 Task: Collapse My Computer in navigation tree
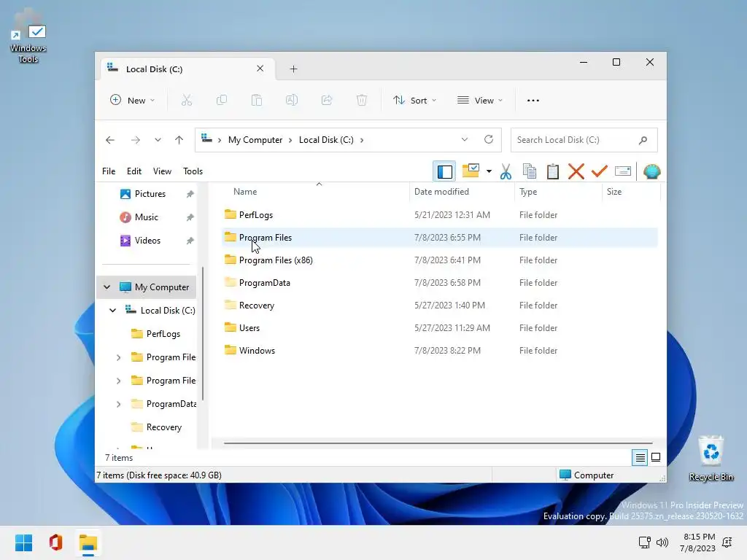pyautogui.click(x=107, y=287)
